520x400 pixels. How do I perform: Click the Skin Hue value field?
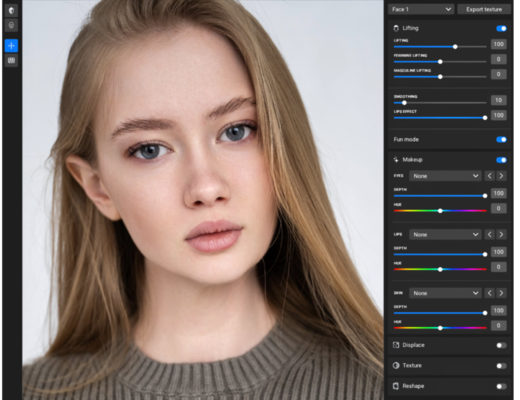pos(499,325)
